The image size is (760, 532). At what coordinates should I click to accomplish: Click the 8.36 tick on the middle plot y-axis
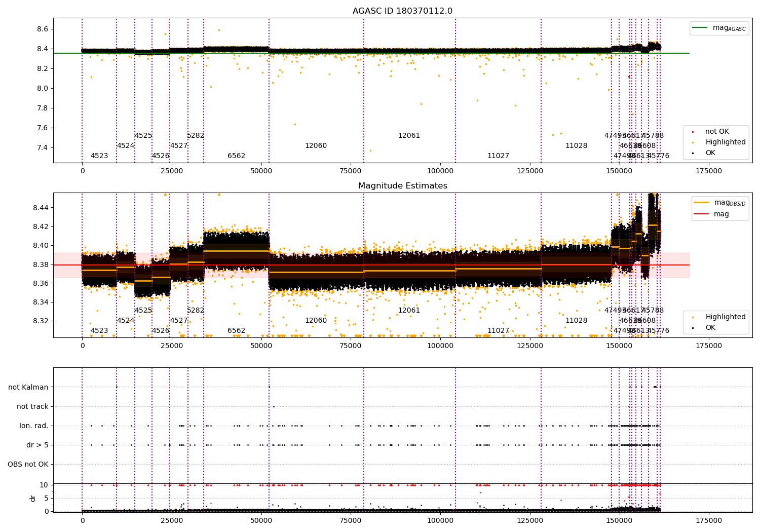(x=41, y=283)
